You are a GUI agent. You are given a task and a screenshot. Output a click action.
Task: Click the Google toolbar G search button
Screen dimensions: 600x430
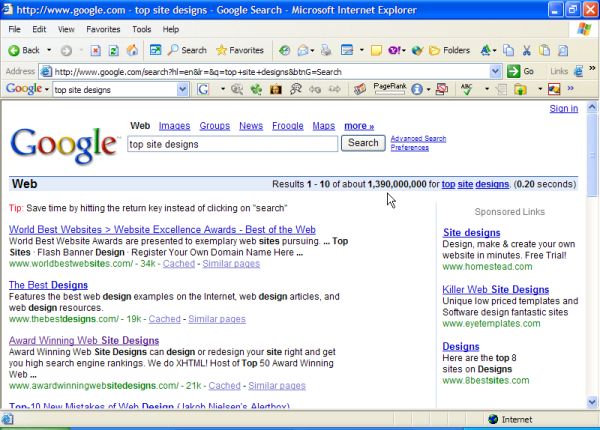(x=203, y=90)
